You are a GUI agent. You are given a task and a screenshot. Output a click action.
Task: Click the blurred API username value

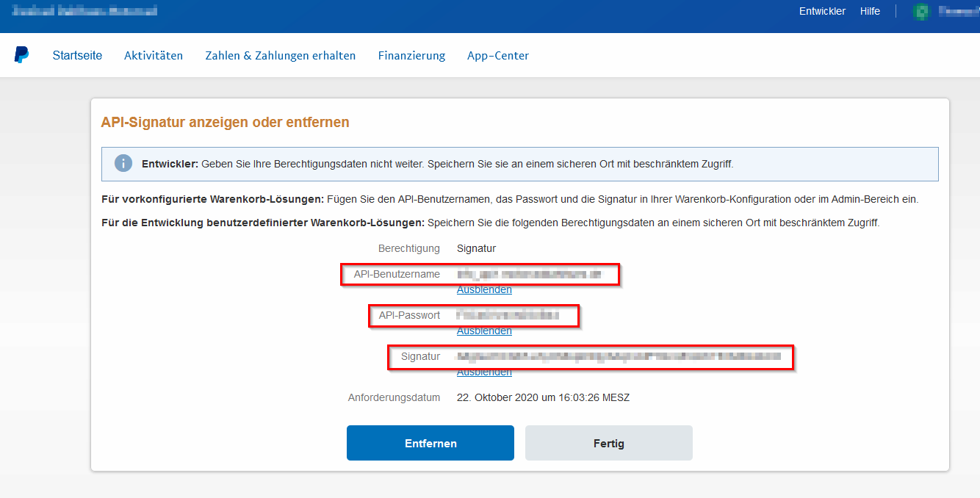click(529, 275)
